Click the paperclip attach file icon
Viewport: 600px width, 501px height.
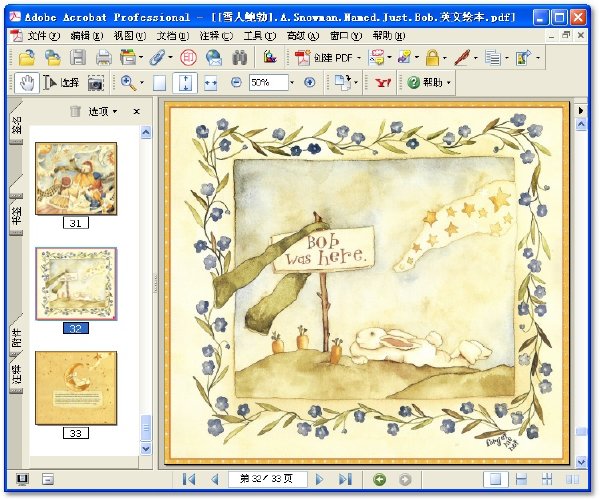(x=157, y=58)
